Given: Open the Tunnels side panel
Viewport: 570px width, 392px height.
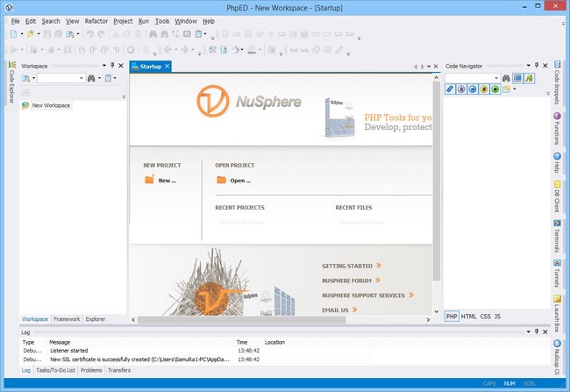Looking at the screenshot, I should (557, 274).
